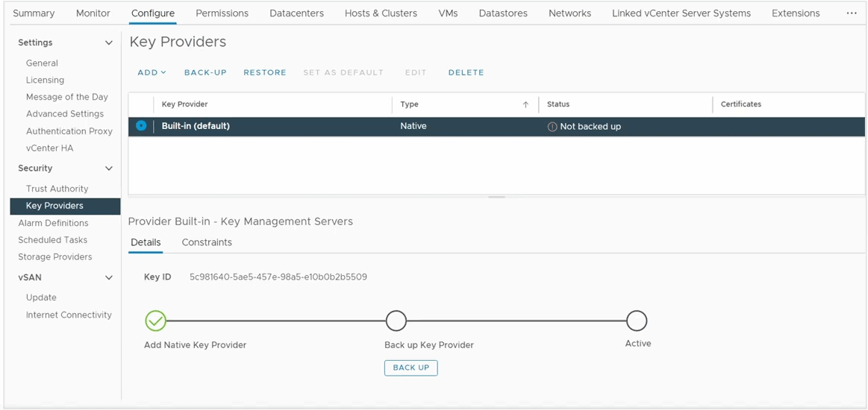Switch to the VMs tab
Image resolution: width=868 pixels, height=410 pixels.
tap(448, 13)
